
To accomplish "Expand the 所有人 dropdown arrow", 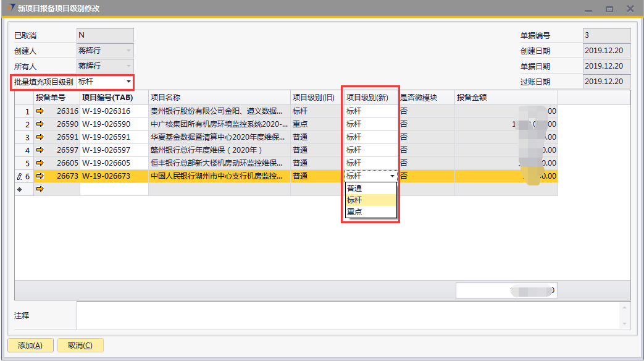I will tap(128, 66).
